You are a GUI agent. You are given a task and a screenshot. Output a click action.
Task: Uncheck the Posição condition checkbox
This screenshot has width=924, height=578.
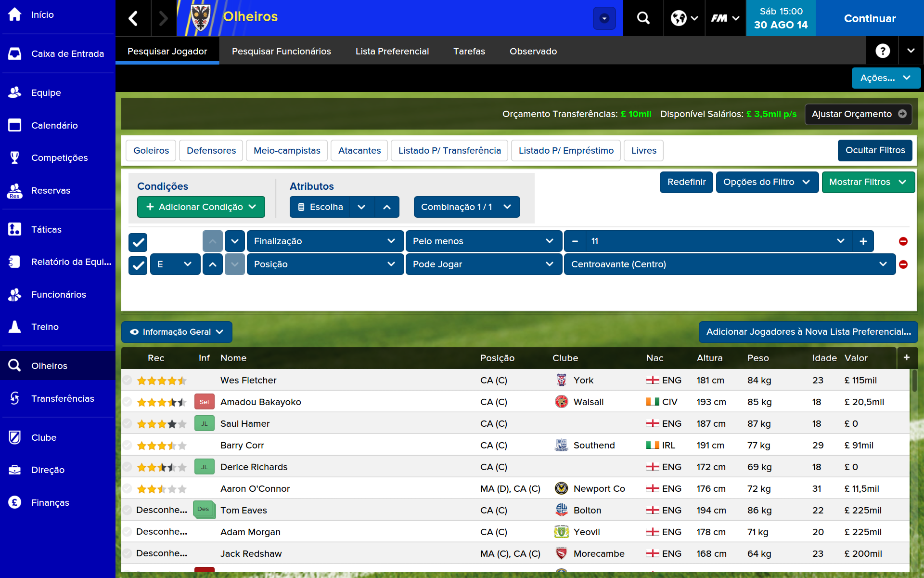click(138, 264)
